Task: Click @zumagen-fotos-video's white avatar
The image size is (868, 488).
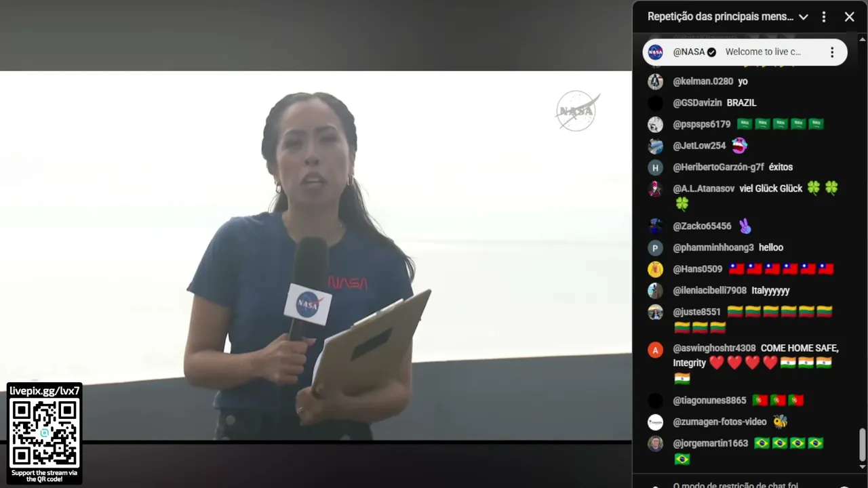Action: click(655, 422)
